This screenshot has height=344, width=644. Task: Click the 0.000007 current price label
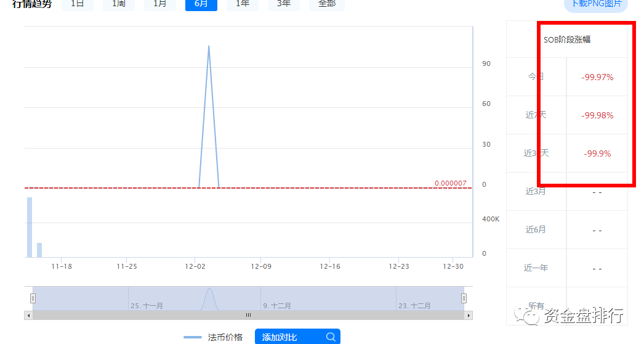pos(451,183)
